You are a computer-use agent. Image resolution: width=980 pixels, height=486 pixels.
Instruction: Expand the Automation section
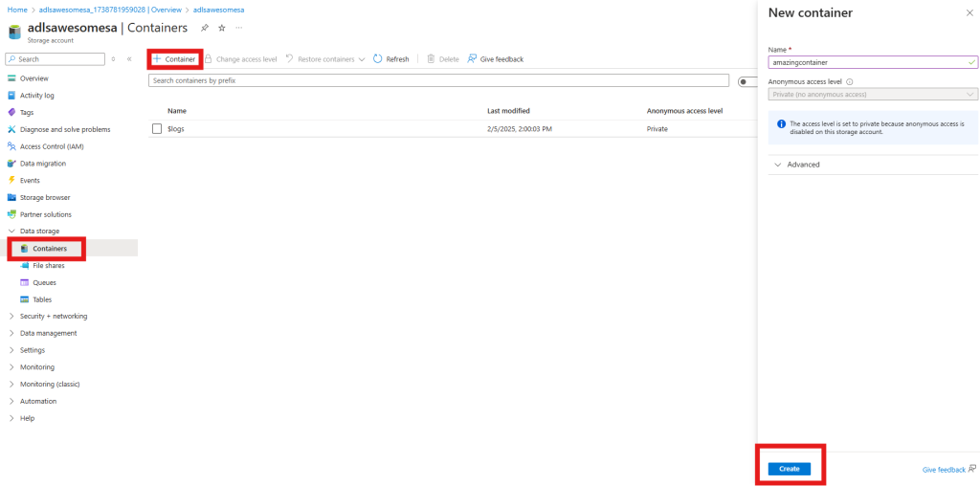[x=11, y=401]
